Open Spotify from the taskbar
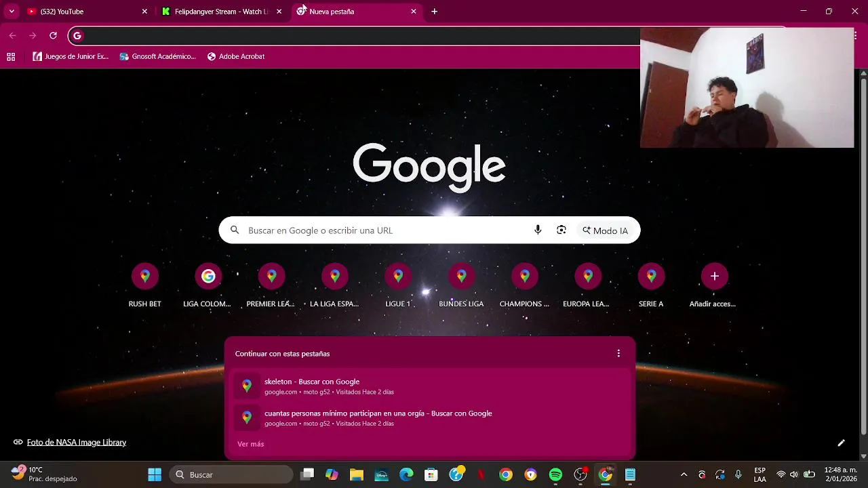 click(x=555, y=474)
